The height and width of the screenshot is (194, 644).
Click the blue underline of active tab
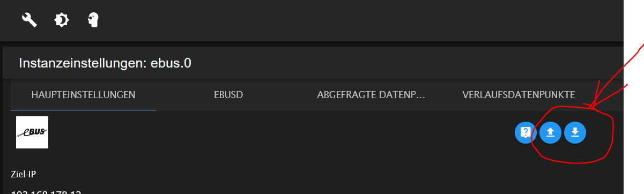(83, 110)
